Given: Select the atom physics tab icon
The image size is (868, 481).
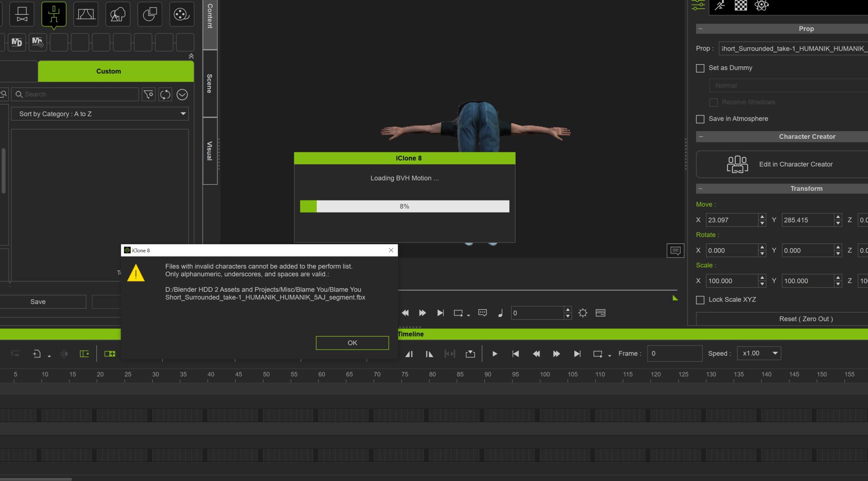Looking at the screenshot, I should point(762,5).
